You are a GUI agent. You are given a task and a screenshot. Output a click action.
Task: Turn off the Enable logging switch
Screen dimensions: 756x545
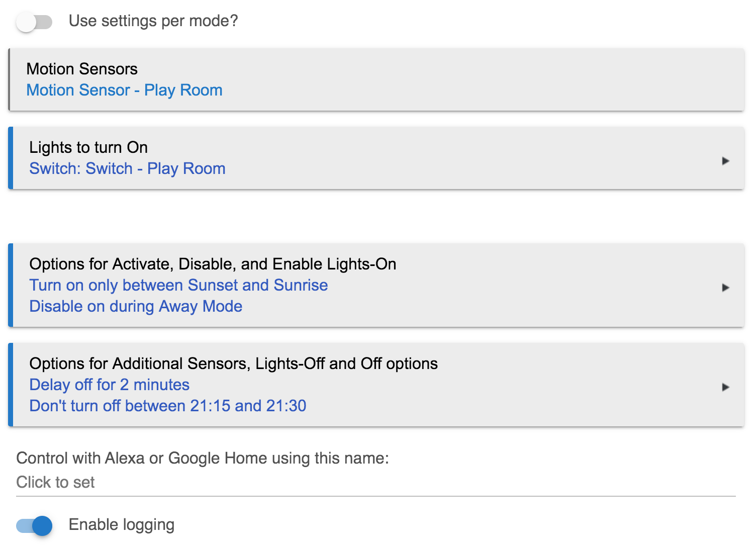pos(34,526)
